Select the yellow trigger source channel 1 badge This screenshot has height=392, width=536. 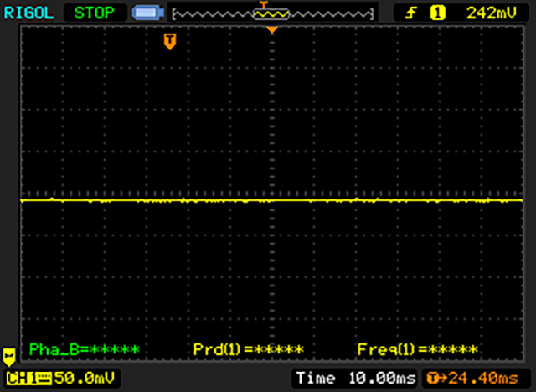436,13
